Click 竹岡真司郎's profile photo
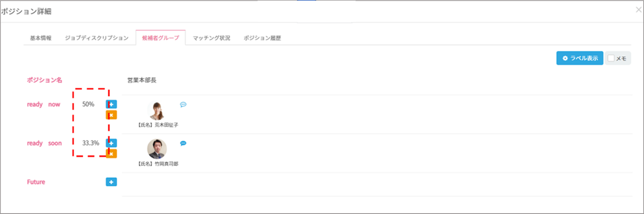The width and height of the screenshot is (644, 214). click(157, 149)
